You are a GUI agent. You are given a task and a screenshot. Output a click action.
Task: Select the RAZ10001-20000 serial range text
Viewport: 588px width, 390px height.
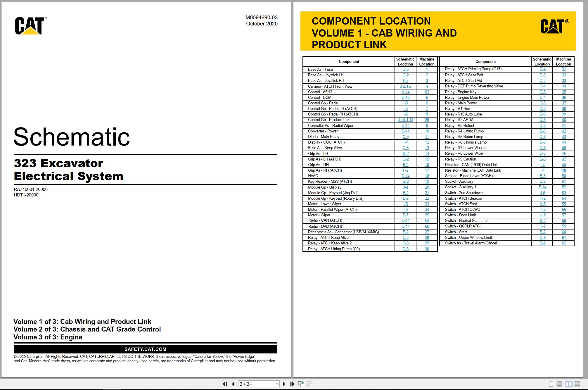click(31, 189)
